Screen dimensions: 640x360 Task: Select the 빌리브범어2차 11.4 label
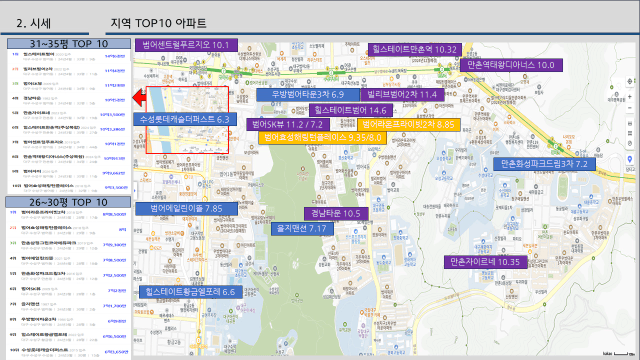tap(402, 95)
